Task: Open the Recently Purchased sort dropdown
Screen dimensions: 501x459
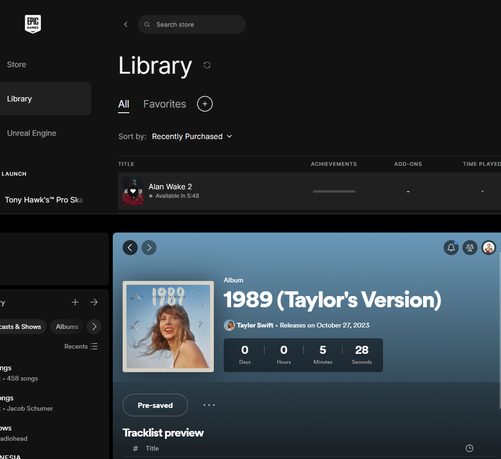Action: [x=192, y=136]
